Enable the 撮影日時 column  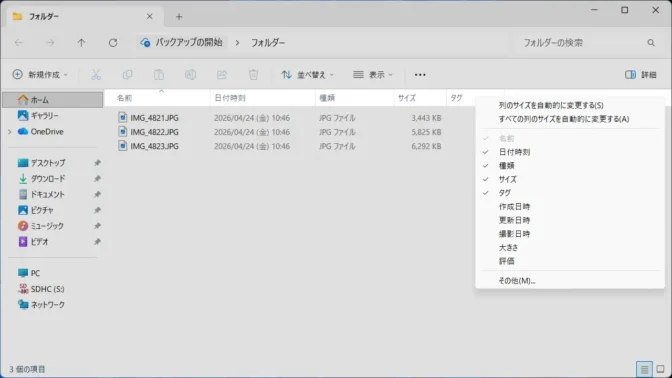click(x=570, y=234)
